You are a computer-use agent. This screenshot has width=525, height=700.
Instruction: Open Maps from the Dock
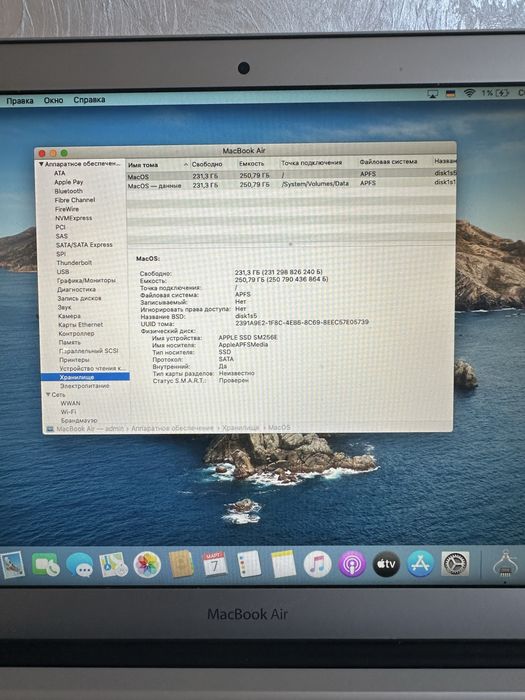113,565
